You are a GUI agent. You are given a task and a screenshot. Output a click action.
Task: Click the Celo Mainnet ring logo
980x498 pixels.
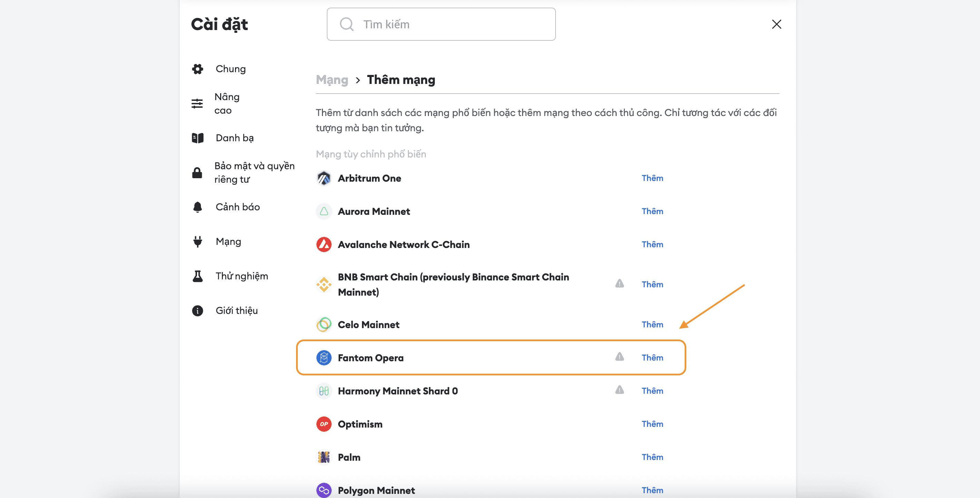(x=324, y=324)
